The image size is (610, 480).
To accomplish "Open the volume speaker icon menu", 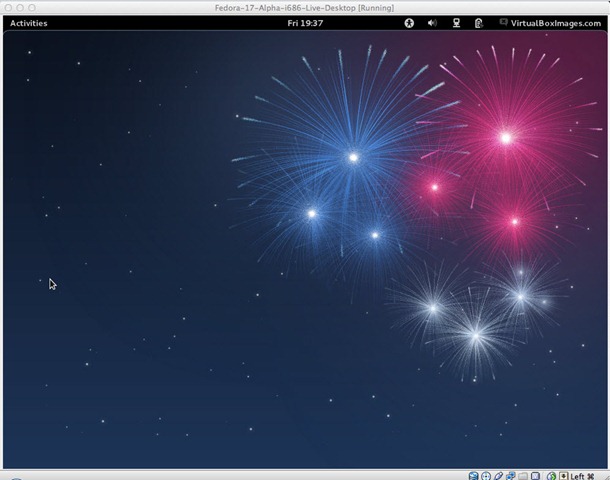I will (432, 23).
